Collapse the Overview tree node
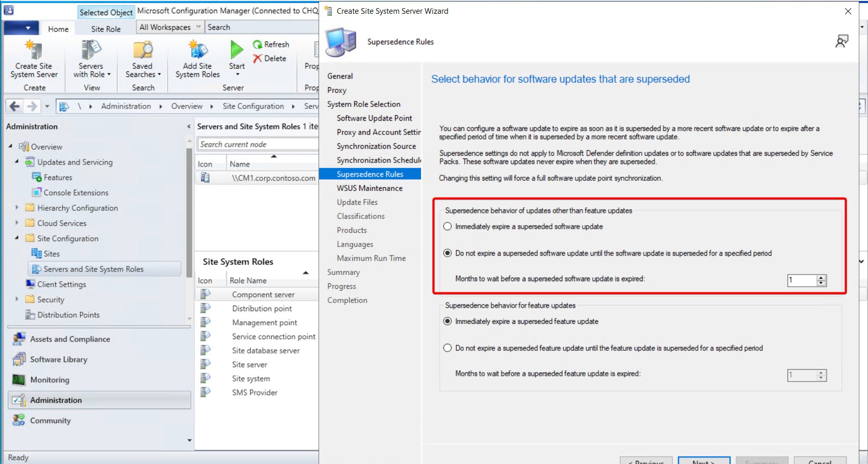Screen dimensions: 868x464 11,146
